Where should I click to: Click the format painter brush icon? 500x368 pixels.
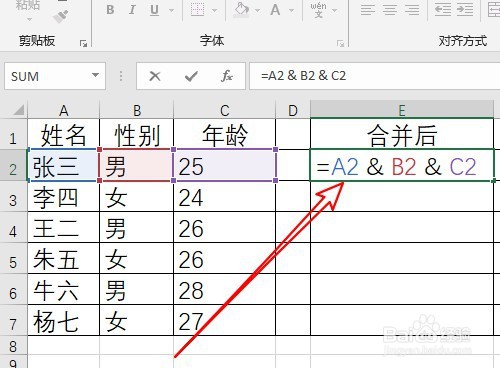(x=61, y=16)
